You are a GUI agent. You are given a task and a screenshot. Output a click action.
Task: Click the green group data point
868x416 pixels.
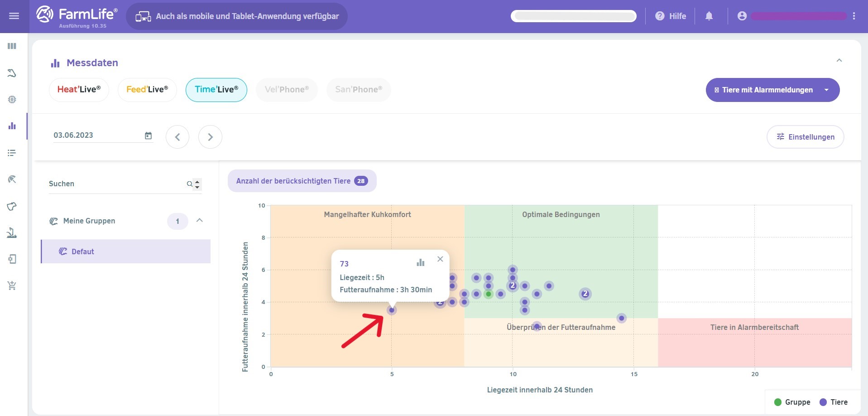point(488,294)
